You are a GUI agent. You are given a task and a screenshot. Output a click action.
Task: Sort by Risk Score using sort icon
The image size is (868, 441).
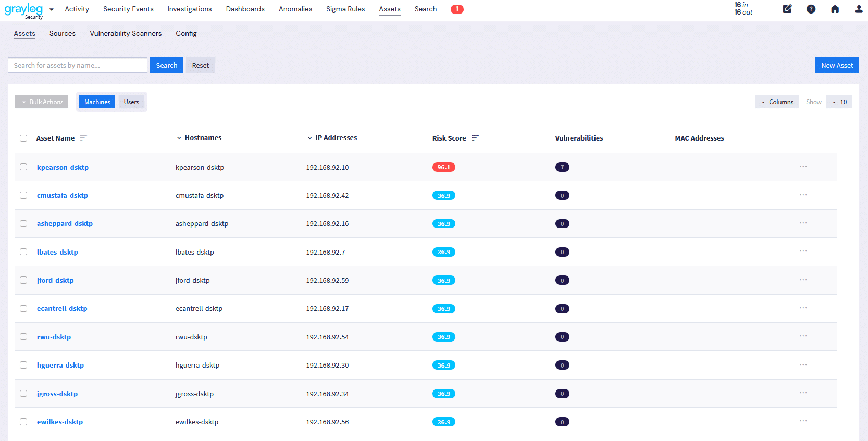[475, 138]
